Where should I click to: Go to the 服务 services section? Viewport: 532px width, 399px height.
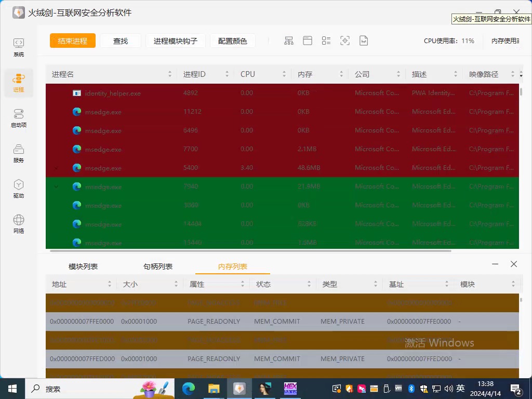click(x=19, y=153)
